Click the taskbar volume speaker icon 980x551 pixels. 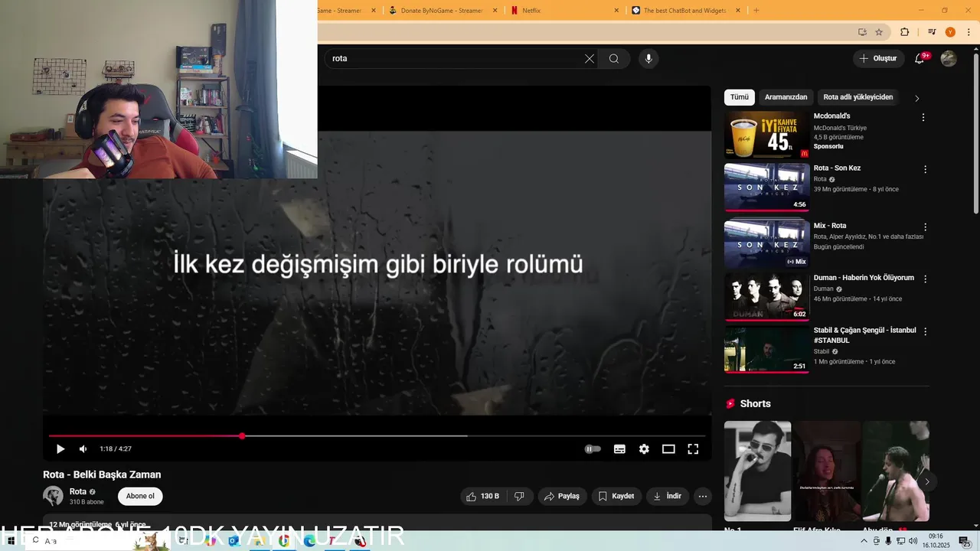point(913,541)
